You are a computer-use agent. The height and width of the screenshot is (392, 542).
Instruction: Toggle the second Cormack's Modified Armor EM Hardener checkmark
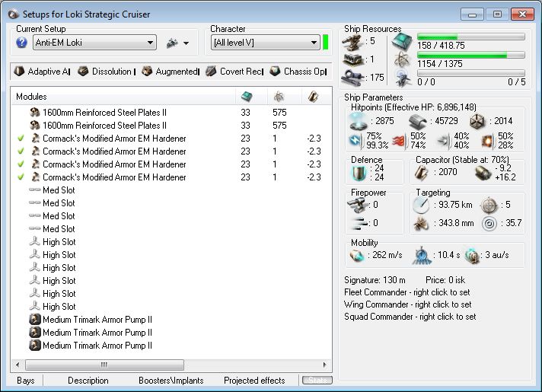click(x=21, y=151)
